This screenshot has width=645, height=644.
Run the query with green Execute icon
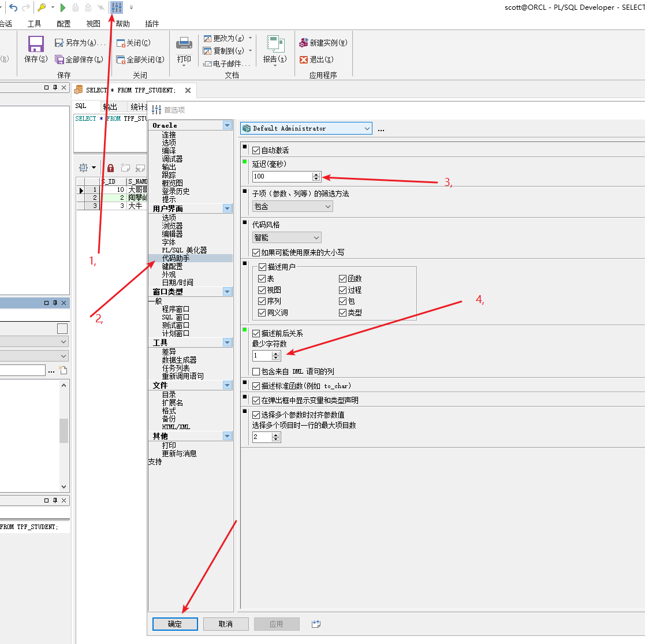click(x=63, y=8)
